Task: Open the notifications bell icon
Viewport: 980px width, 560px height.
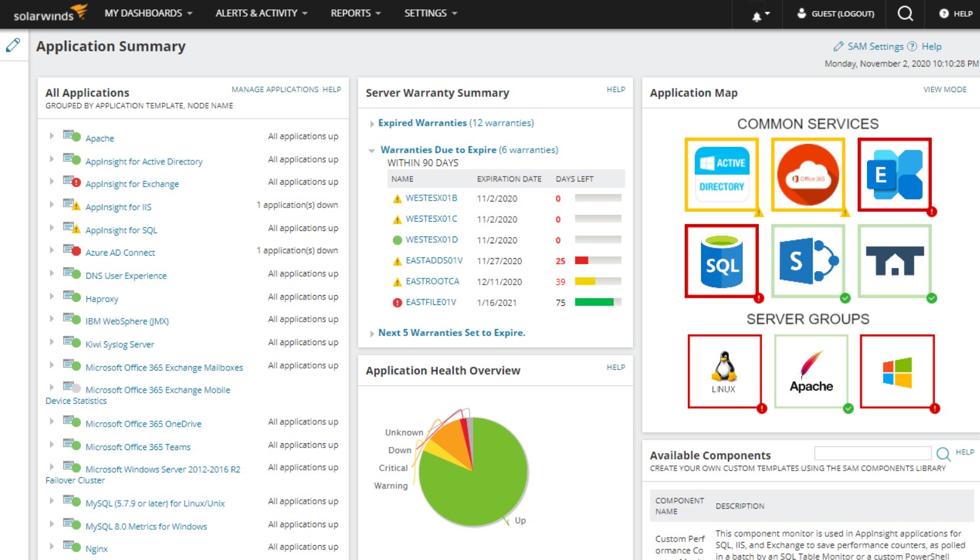Action: 756,16
